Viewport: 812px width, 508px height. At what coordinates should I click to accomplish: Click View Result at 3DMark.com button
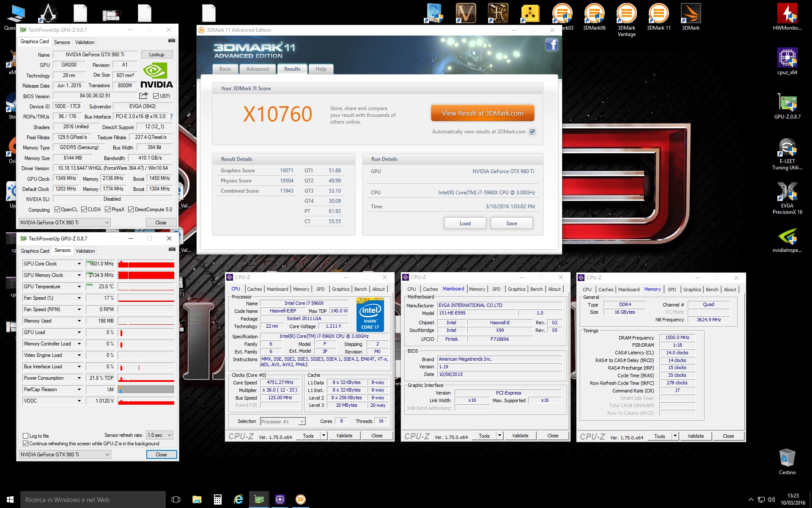(x=483, y=113)
